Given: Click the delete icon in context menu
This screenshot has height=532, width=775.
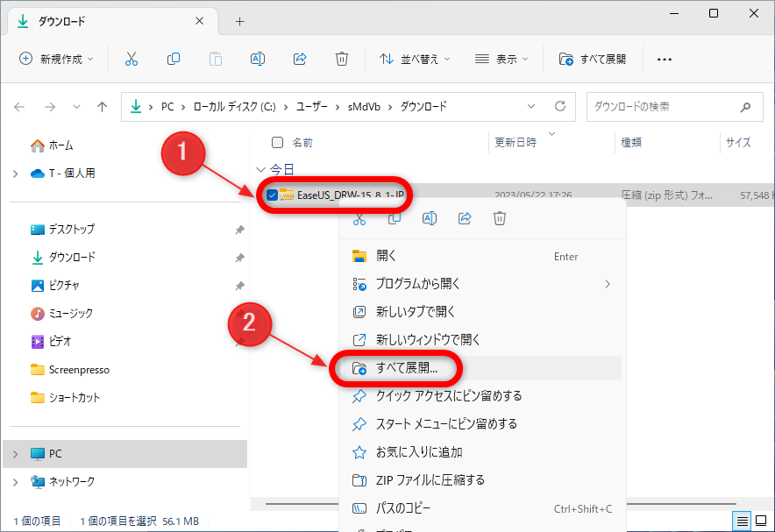Looking at the screenshot, I should (500, 218).
